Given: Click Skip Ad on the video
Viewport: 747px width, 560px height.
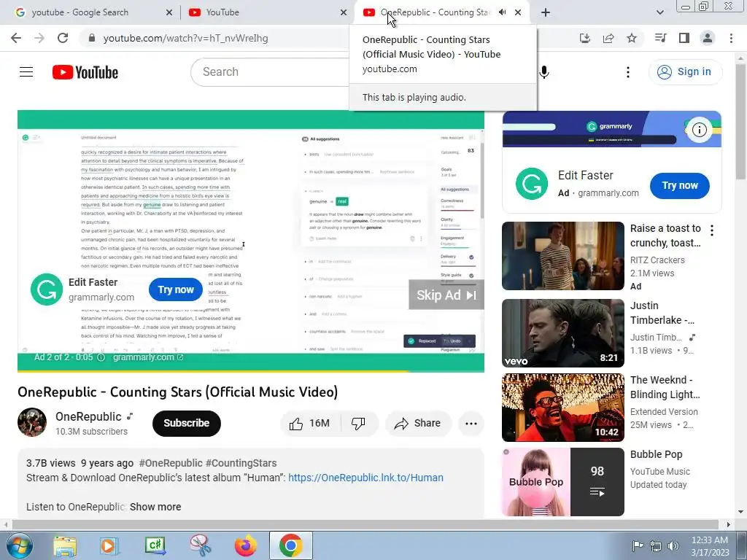Looking at the screenshot, I should (x=446, y=295).
